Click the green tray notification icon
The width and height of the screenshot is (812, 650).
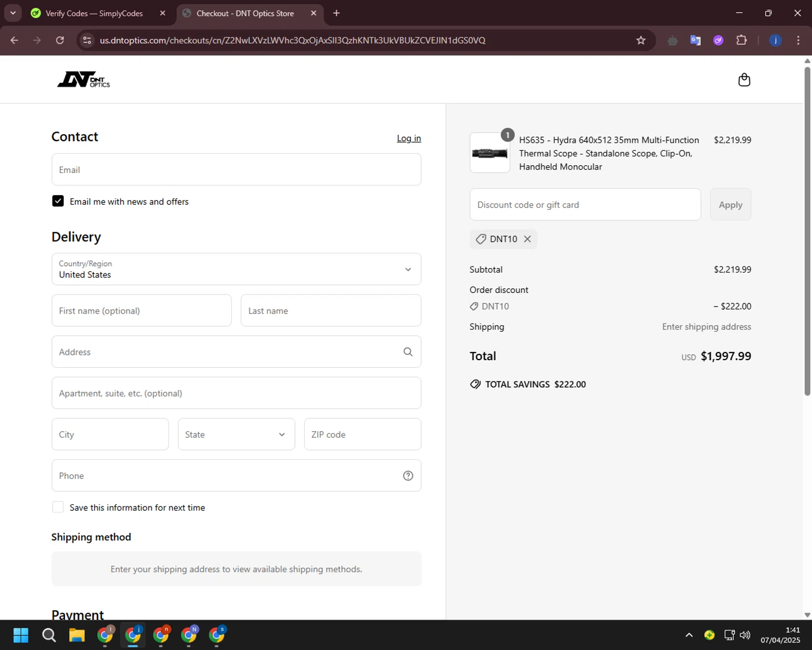(709, 635)
